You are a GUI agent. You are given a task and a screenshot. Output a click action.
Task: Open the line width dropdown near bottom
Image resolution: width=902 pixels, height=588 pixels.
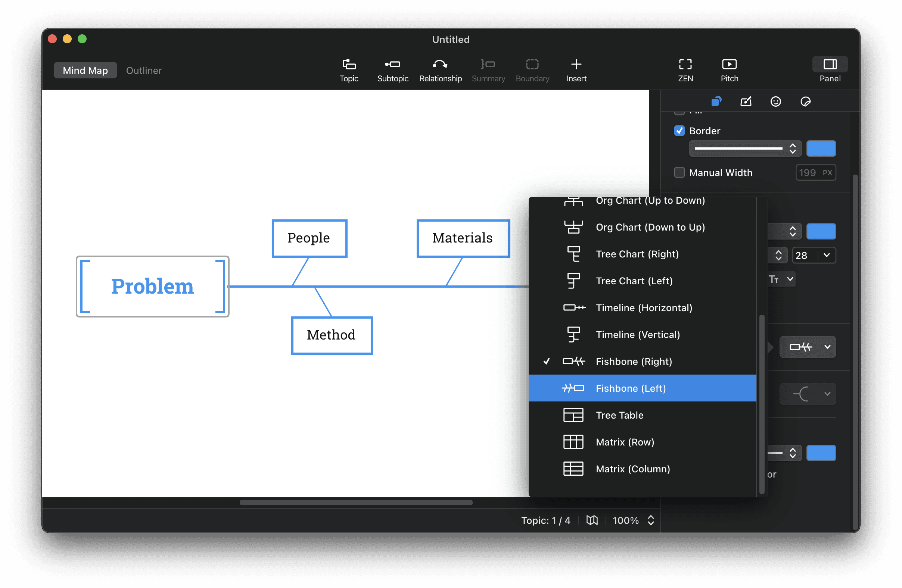(784, 453)
